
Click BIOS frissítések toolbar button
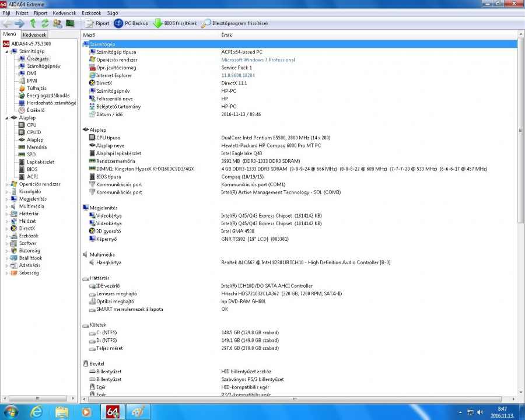tap(175, 23)
